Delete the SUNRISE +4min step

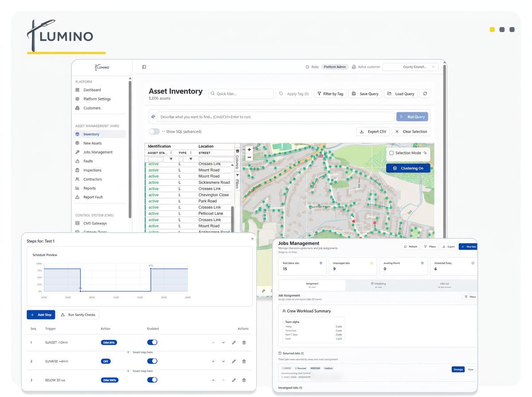244,361
